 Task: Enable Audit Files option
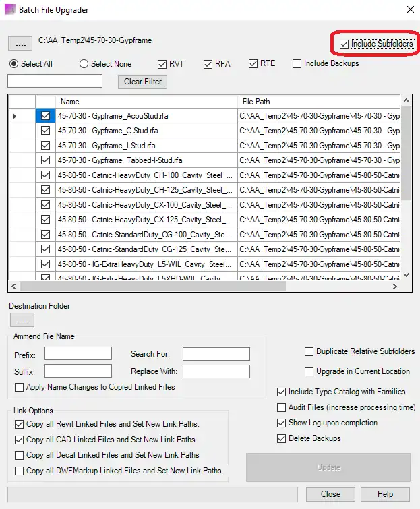[x=282, y=407]
